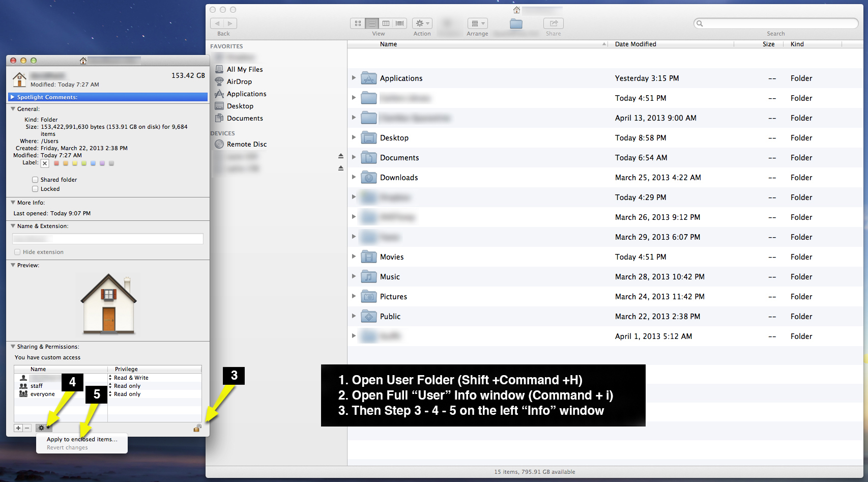Collapse the General section

(x=13, y=108)
